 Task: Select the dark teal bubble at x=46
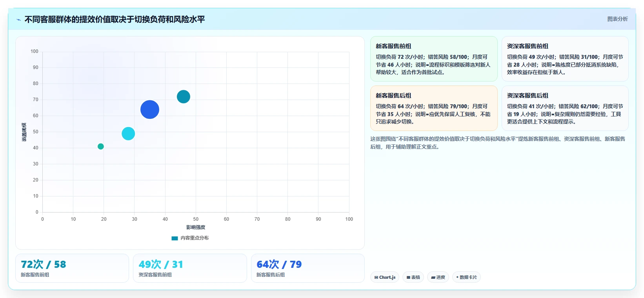pyautogui.click(x=184, y=96)
